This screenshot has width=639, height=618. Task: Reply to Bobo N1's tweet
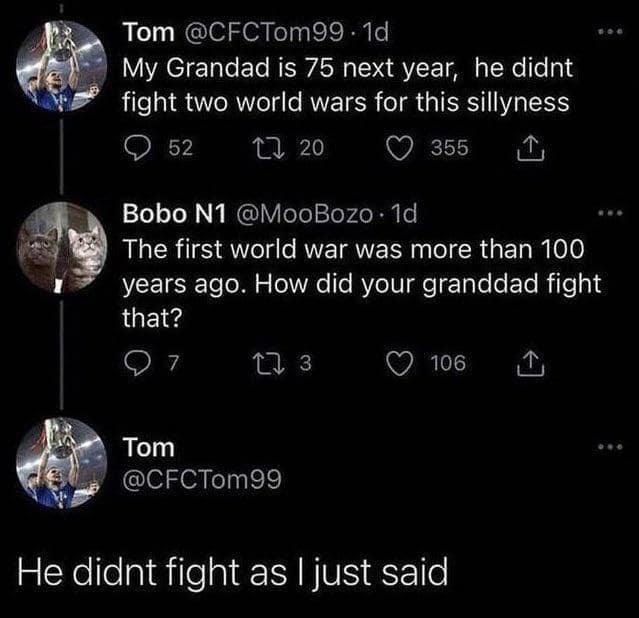point(137,363)
